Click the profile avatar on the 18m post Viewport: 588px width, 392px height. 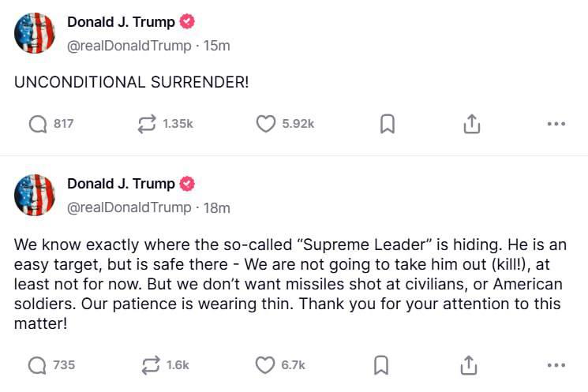click(x=35, y=195)
